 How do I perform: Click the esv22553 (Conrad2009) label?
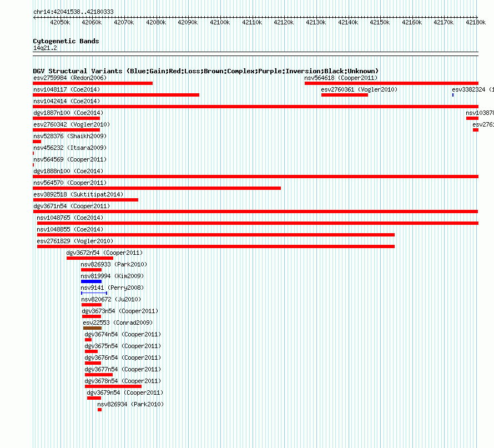[x=118, y=323]
